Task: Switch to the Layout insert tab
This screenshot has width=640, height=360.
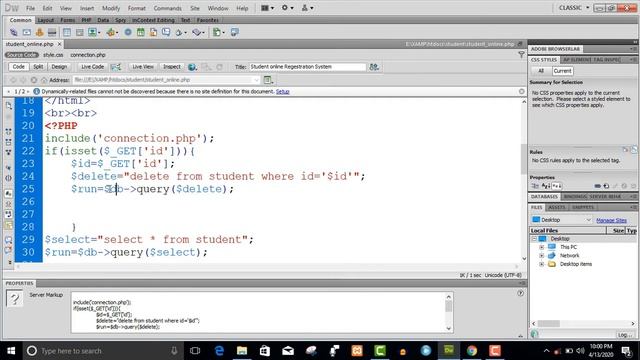Action: click(46, 20)
